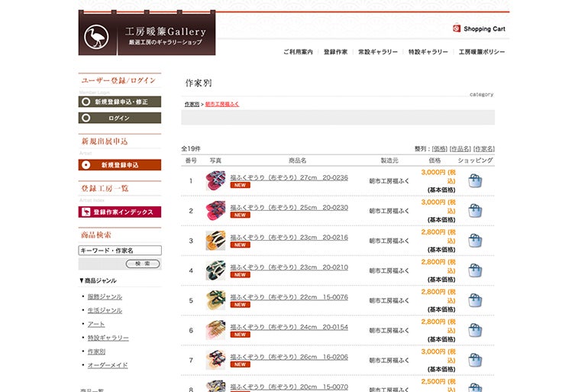The image size is (588, 392).
Task: Open thumbnail of item 4 zori 20-0210
Action: tap(215, 271)
